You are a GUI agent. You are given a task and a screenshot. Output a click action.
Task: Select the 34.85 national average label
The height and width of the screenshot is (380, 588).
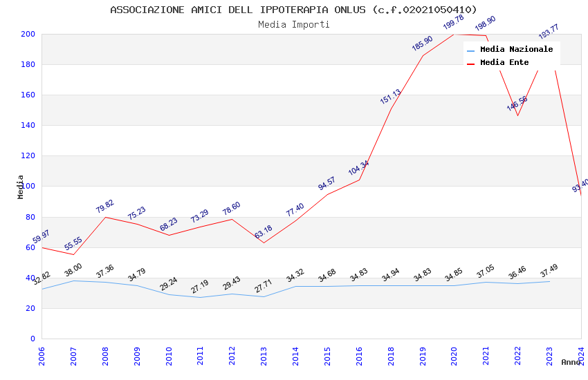coord(454,275)
